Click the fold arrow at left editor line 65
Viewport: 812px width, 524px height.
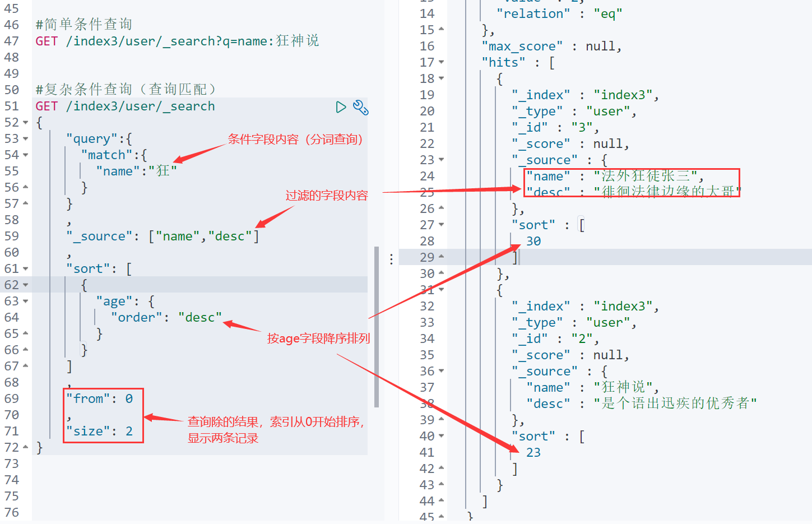tap(26, 333)
